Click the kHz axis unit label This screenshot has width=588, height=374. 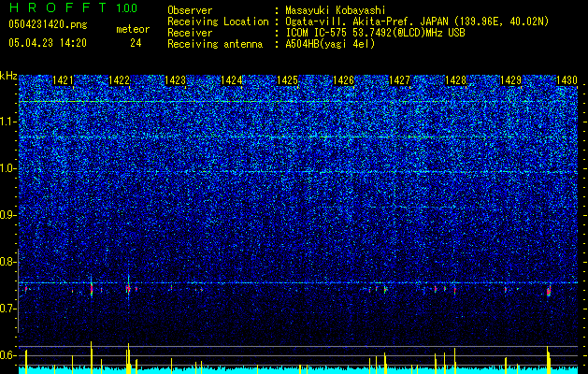pyautogui.click(x=8, y=76)
